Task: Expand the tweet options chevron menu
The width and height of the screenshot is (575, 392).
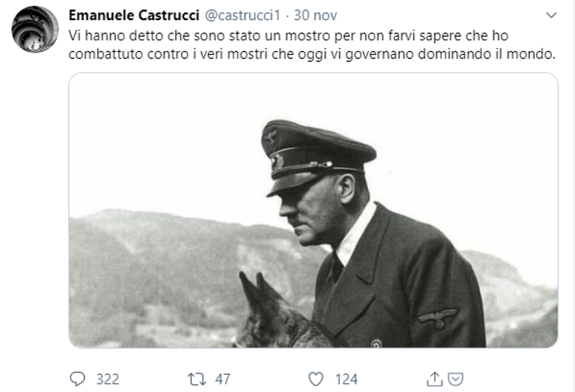Action: pos(551,15)
